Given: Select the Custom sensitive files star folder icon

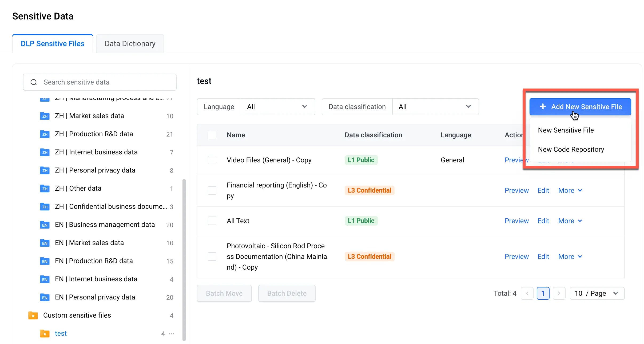Looking at the screenshot, I should (x=33, y=315).
